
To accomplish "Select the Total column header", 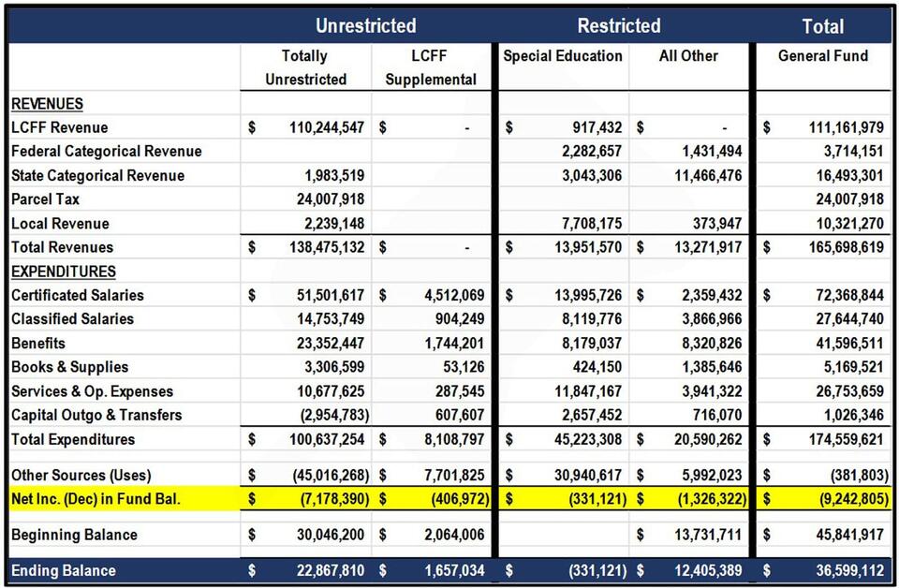I will (822, 25).
